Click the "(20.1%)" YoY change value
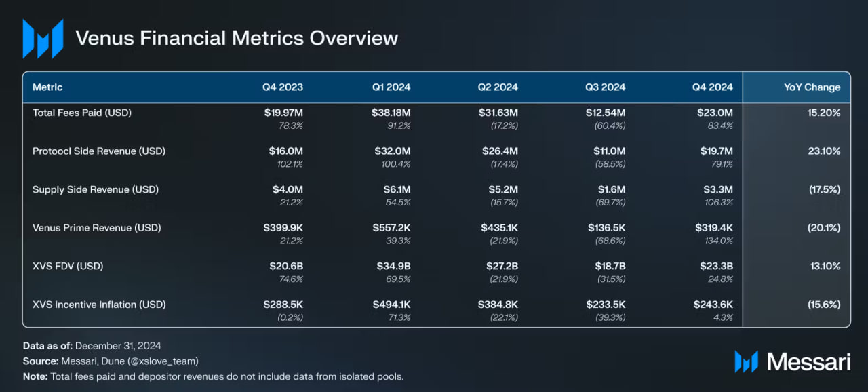The height and width of the screenshot is (392, 868). click(825, 228)
